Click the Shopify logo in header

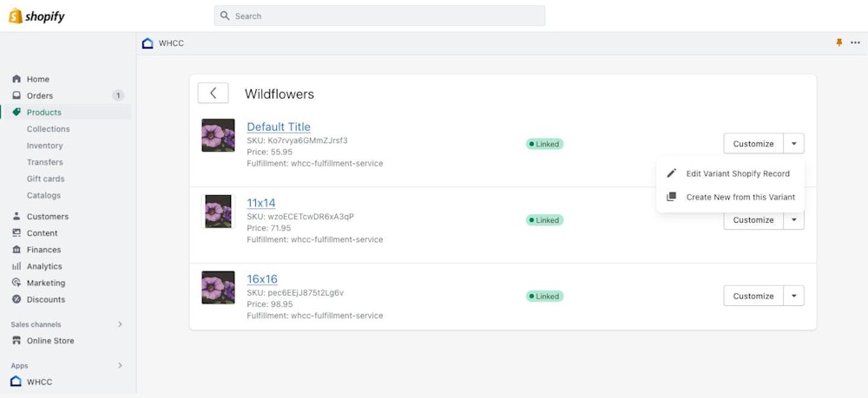coord(36,16)
